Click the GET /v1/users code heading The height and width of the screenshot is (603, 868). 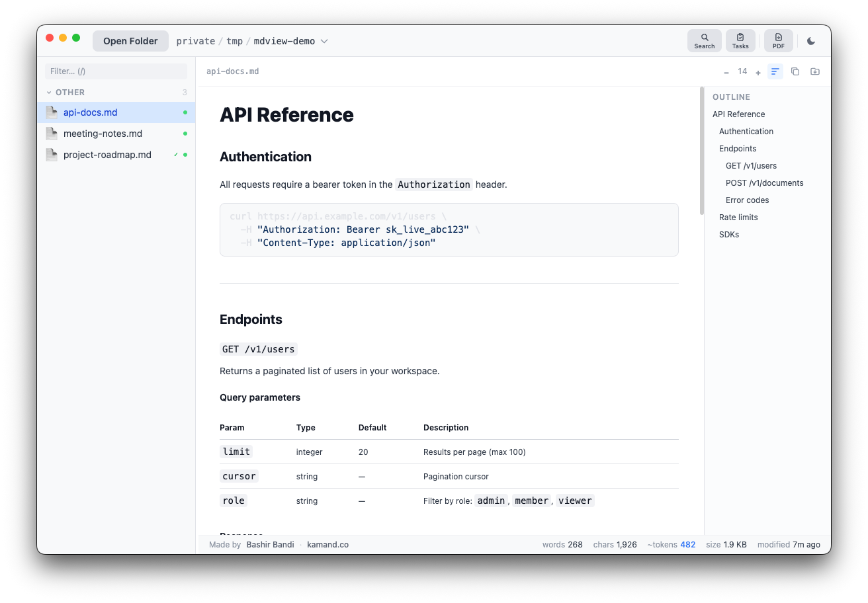[259, 349]
